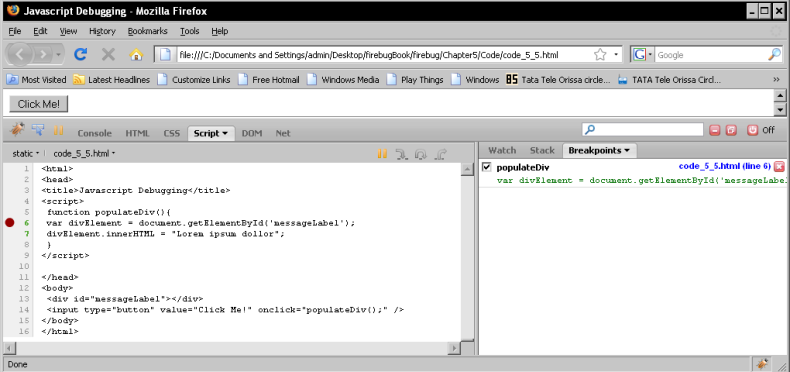
Task: Click the browser Back arrow button
Action: click(x=20, y=54)
